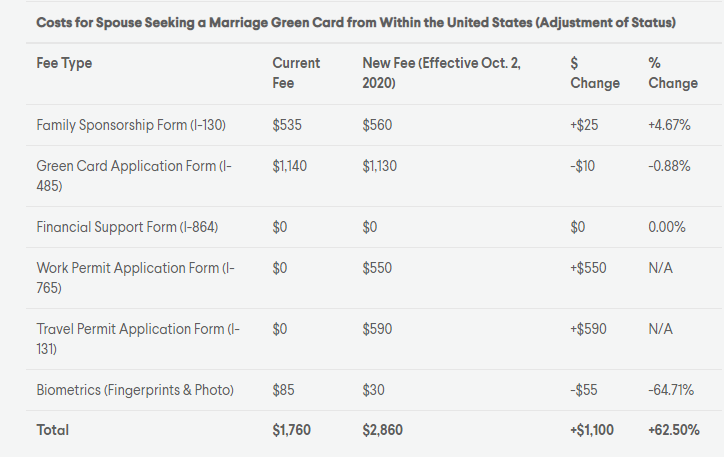Select the +$1,100 total dollar change
Viewport: 724px width, 457px height.
[592, 430]
